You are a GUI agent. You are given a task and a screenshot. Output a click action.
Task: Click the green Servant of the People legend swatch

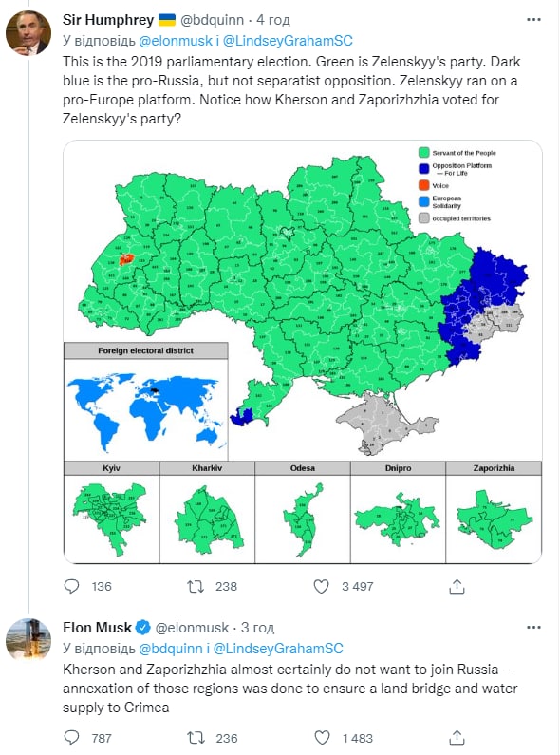[424, 153]
